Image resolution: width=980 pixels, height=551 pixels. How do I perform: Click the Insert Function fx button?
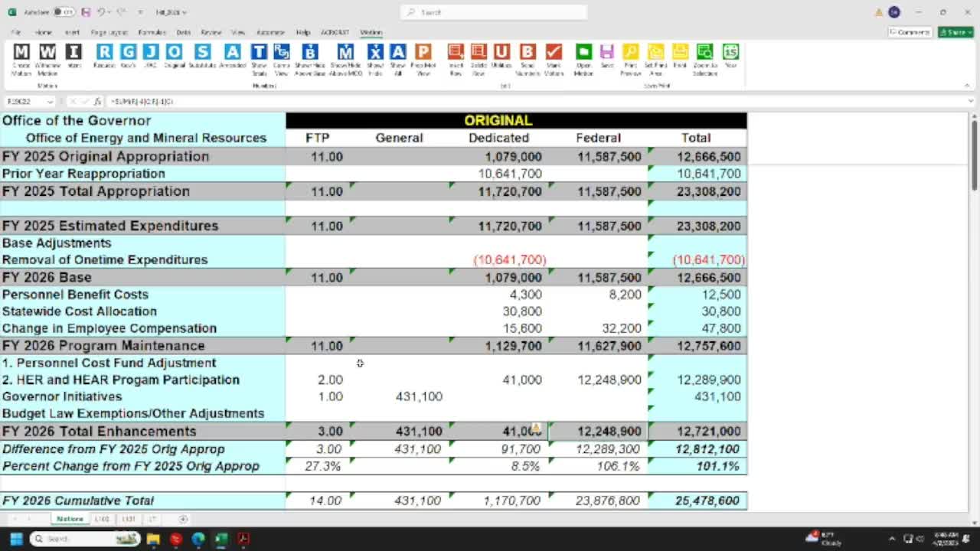(97, 102)
